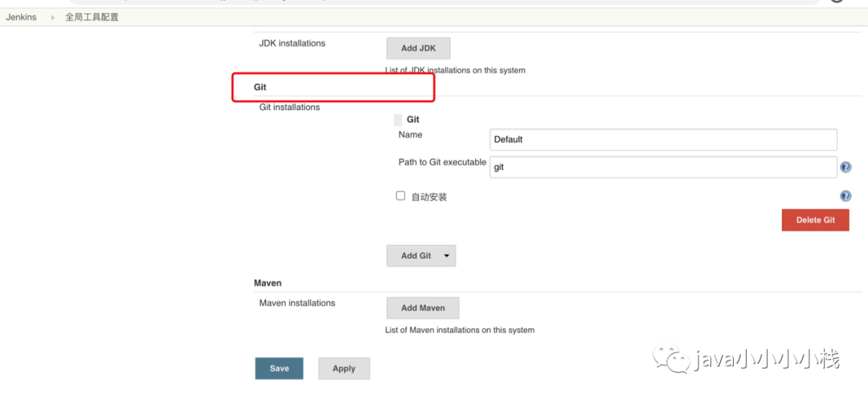Remove installation with Delete Git button
The image size is (868, 399).
tap(816, 220)
